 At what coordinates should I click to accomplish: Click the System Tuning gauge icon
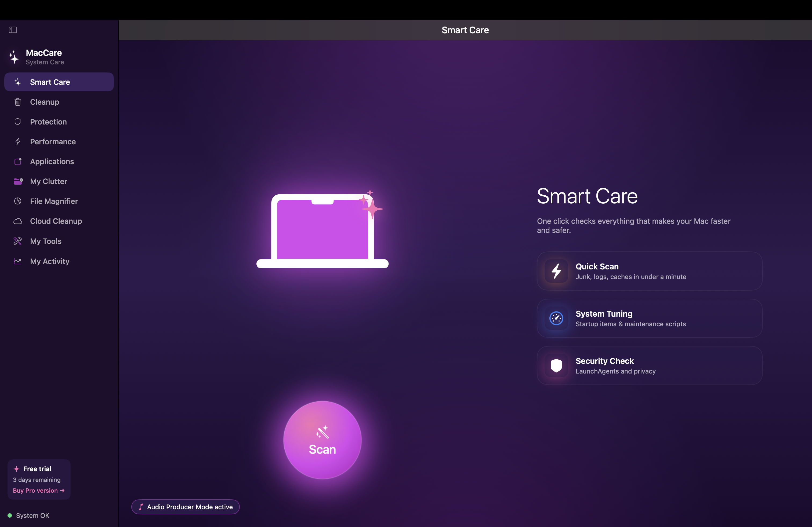tap(556, 319)
